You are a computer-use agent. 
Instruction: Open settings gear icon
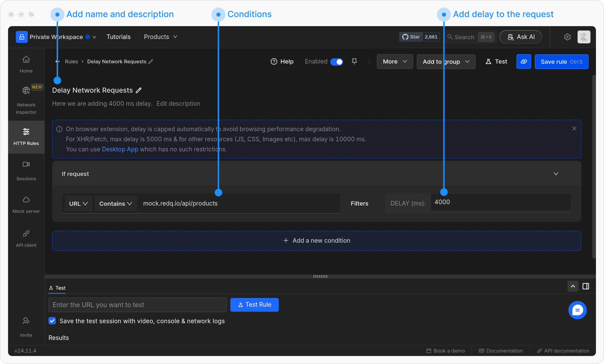point(567,37)
